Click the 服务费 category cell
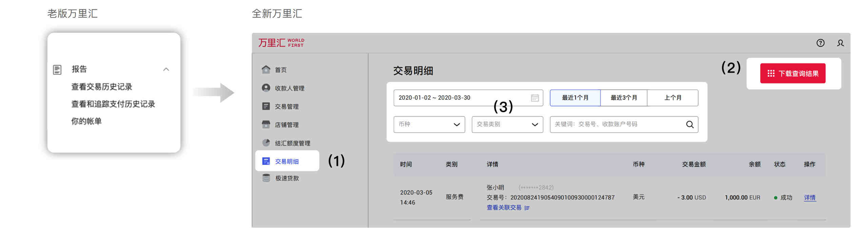Viewport: 868px width, 249px height. pos(454,197)
